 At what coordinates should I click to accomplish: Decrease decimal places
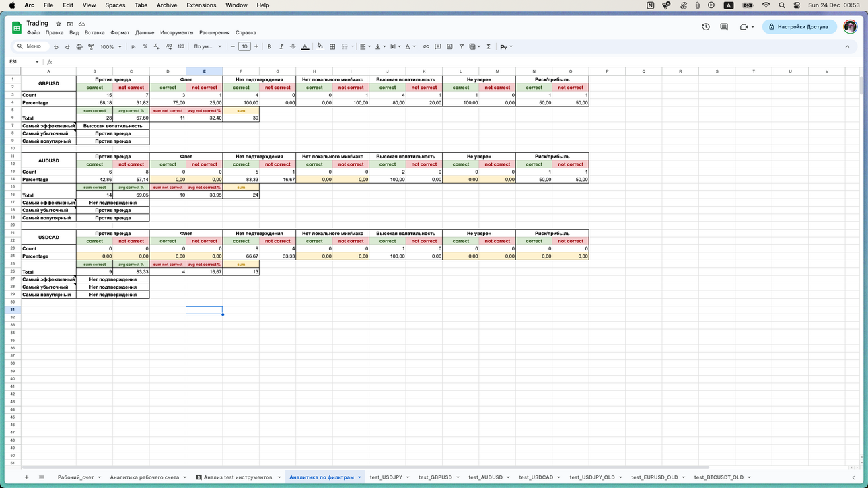(157, 46)
